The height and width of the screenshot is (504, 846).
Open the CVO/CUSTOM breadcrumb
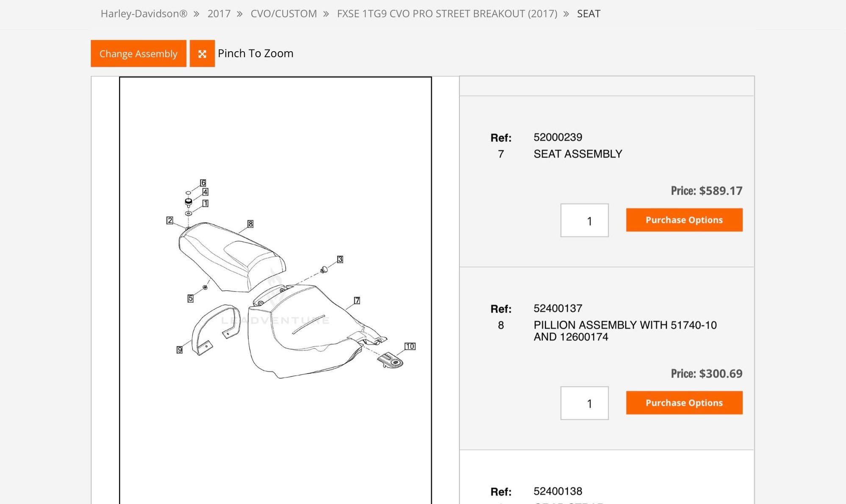283,14
